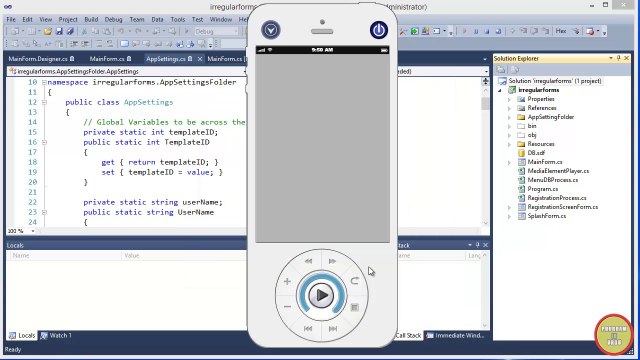Viewport: 640px width, 360px height.
Task: Click the Save All toolbar icon
Action: pos(70,31)
